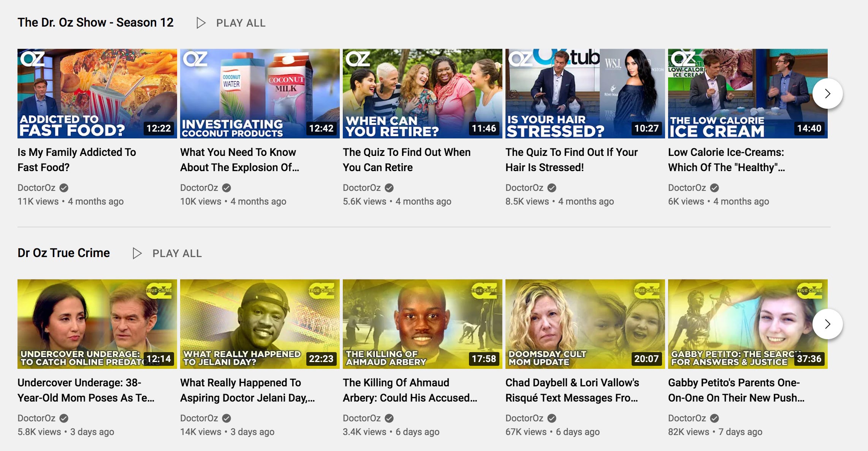This screenshot has width=868, height=451.
Task: Click verified badge under Ahmaud Arbery video
Action: 389,418
